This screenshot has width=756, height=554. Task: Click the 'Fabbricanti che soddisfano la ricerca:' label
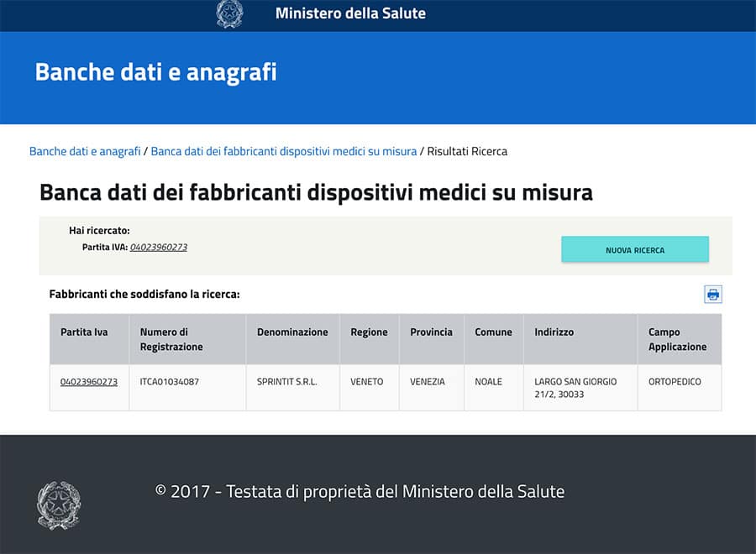coord(144,294)
